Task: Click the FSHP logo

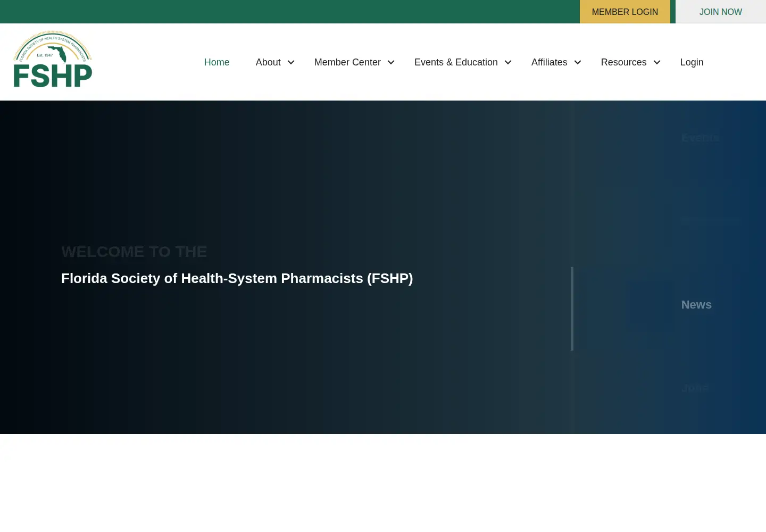Action: click(53, 59)
